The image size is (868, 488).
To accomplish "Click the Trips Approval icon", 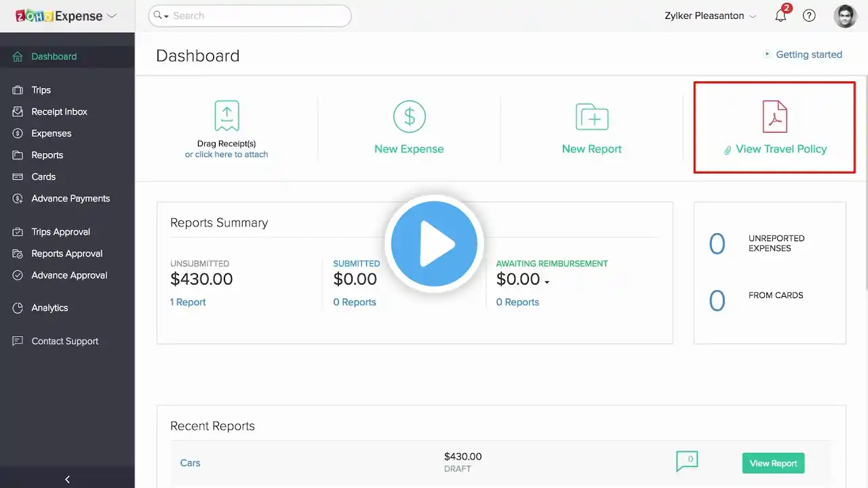I will [x=18, y=232].
